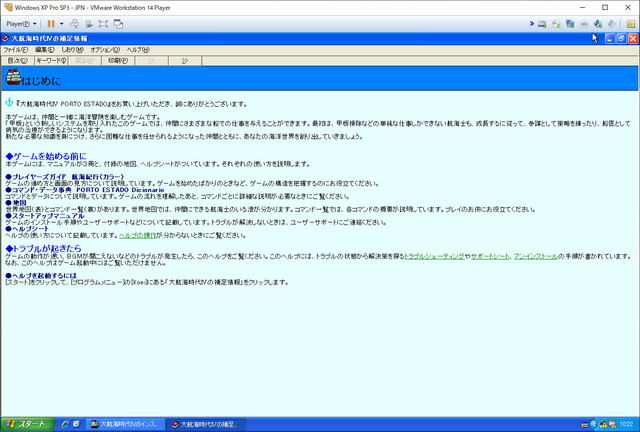640x432 pixels.
Task: Click the はじめに page title
Action: click(x=41, y=81)
